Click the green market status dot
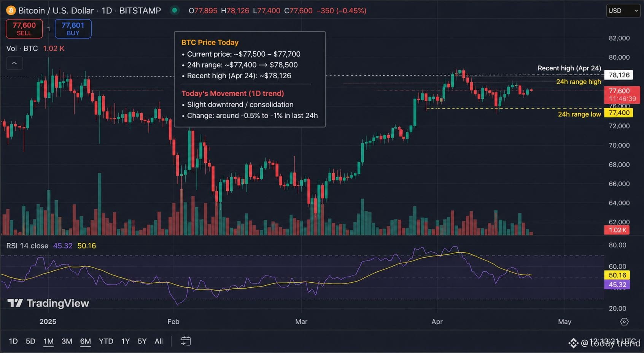This screenshot has height=353, width=644. [175, 10]
